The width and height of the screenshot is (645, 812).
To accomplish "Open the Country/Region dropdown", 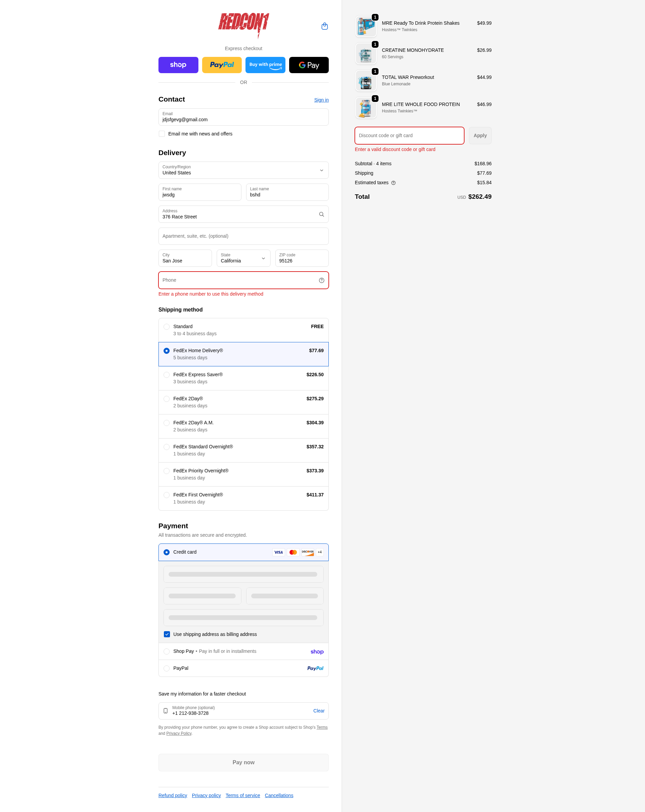I will (x=243, y=170).
